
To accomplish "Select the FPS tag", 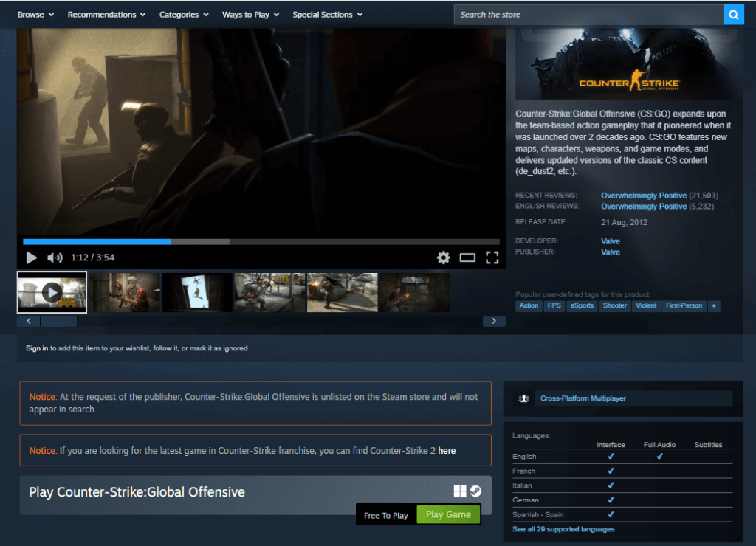I will tap(554, 306).
